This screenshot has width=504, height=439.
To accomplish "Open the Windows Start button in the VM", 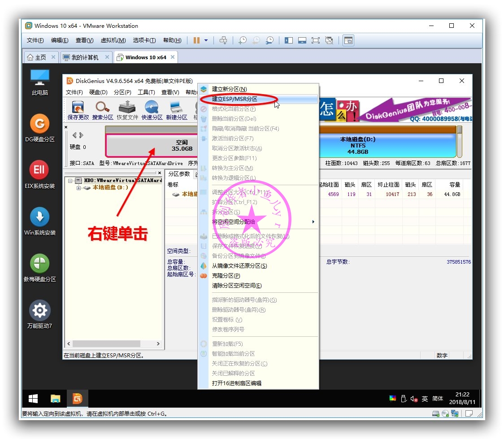I will 33,399.
